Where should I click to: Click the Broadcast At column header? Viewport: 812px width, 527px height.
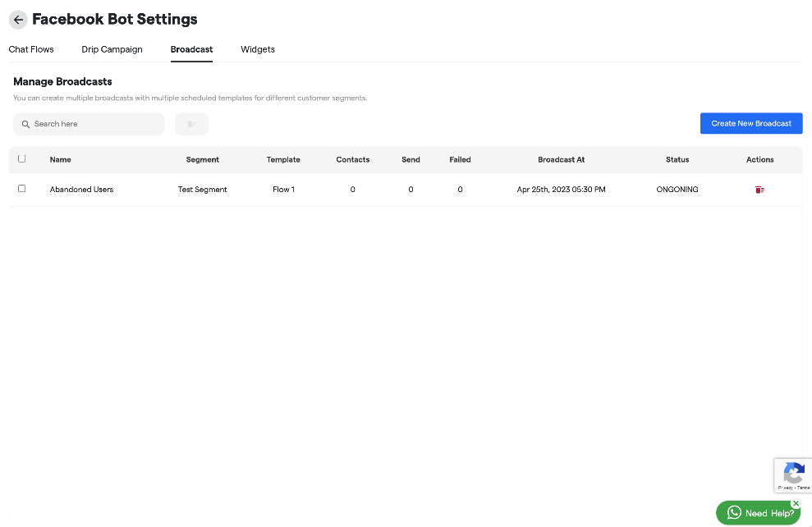coord(561,160)
